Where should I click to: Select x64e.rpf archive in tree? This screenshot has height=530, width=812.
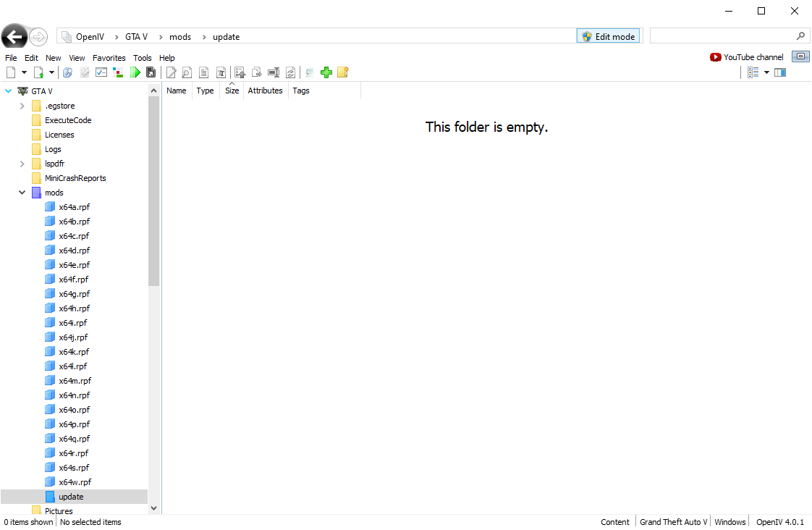click(74, 265)
